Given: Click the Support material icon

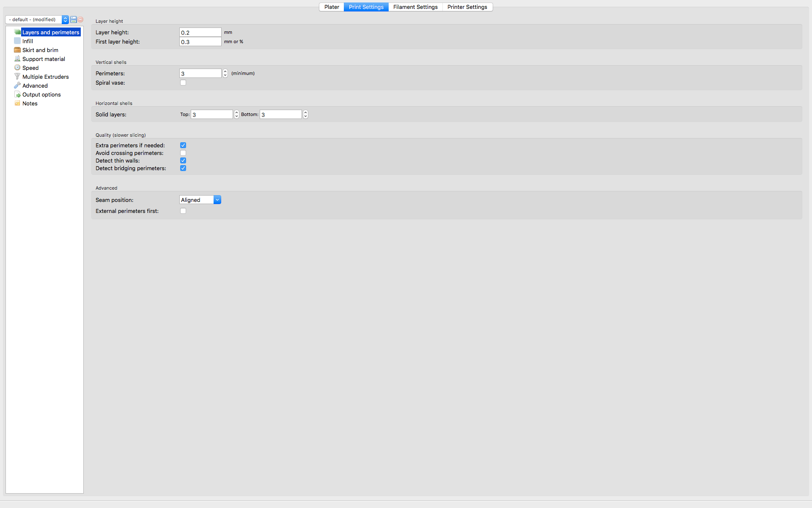Looking at the screenshot, I should coord(17,59).
